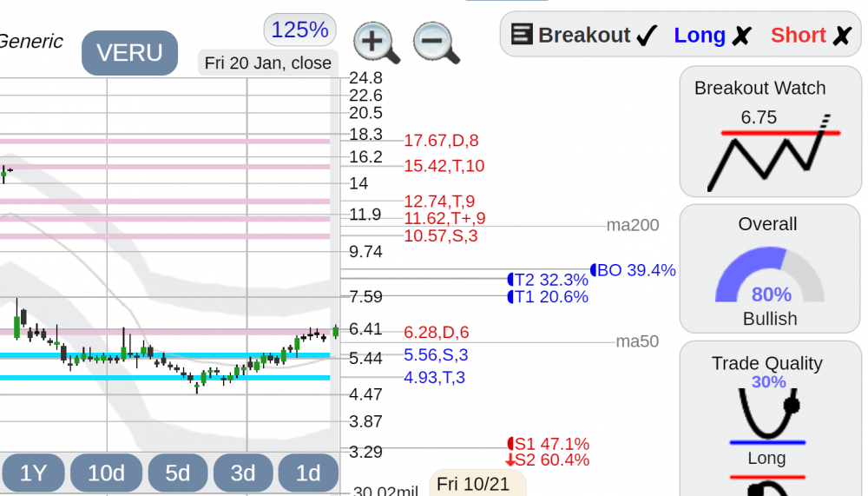The height and width of the screenshot is (496, 868).
Task: Click the S2 60.4% stop marker
Action: pos(547,460)
